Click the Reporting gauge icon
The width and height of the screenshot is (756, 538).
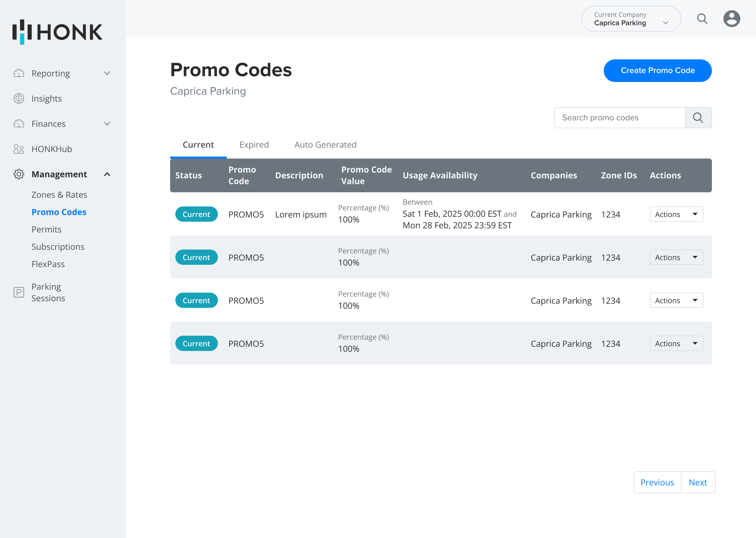[x=19, y=73]
